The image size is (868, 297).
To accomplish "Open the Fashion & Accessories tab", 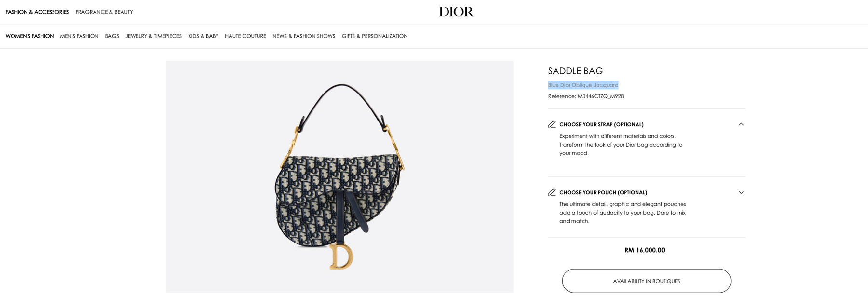I will pyautogui.click(x=37, y=12).
